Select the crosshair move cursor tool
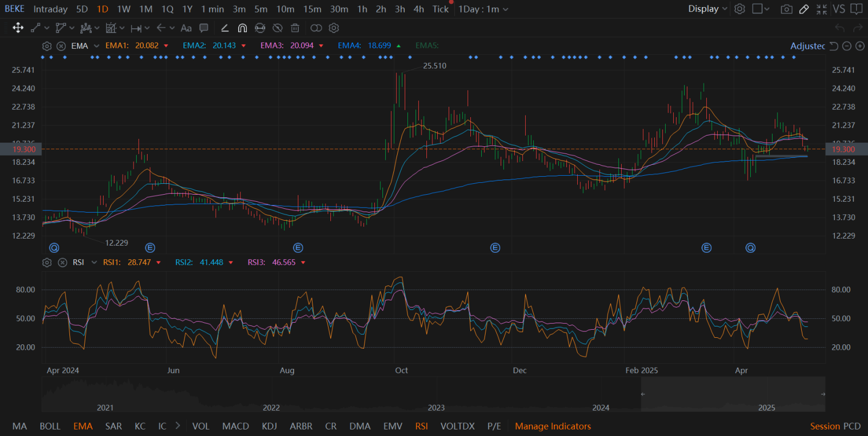Viewport: 868px width, 436px height. pyautogui.click(x=18, y=28)
